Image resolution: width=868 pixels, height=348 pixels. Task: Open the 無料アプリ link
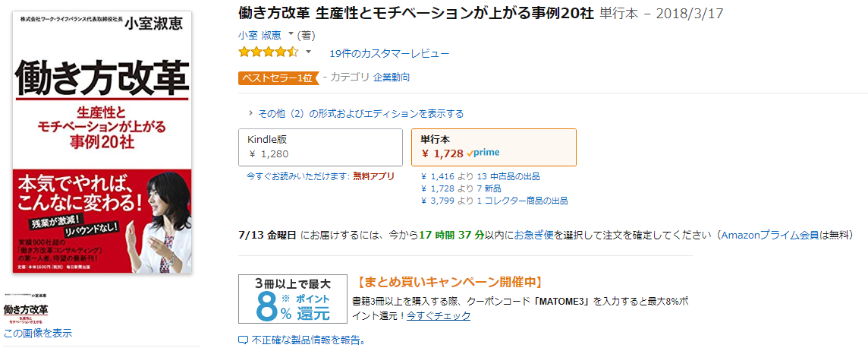(373, 176)
